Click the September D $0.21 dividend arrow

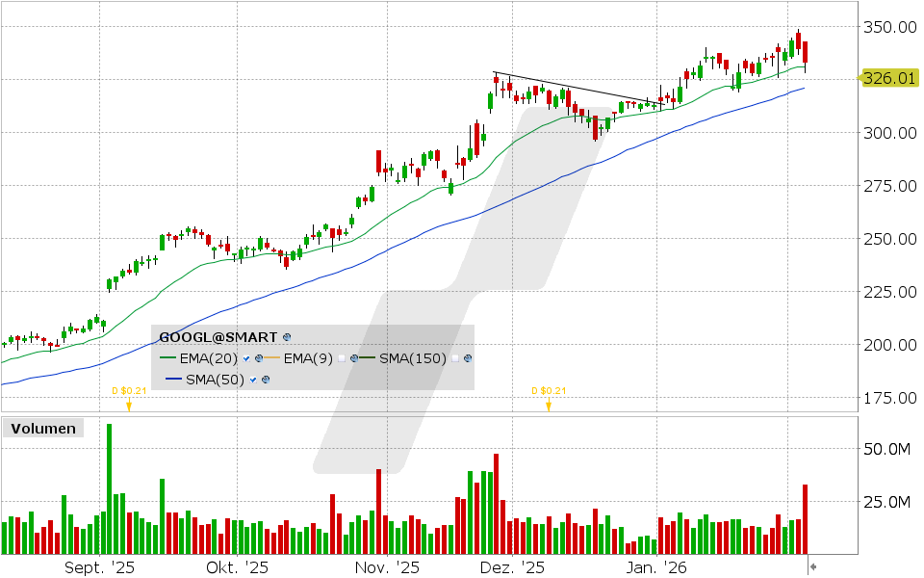[x=131, y=406]
